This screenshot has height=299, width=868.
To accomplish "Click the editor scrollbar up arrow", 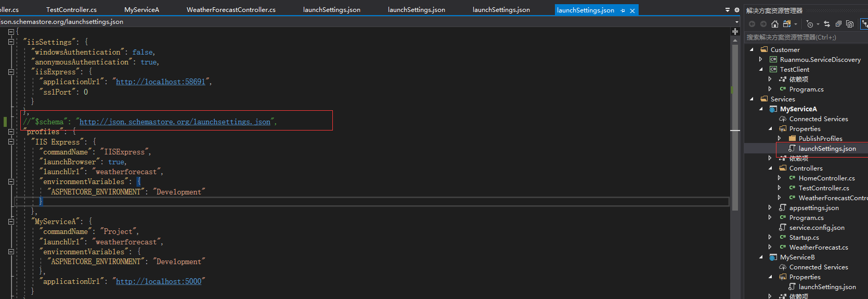I will point(735,40).
